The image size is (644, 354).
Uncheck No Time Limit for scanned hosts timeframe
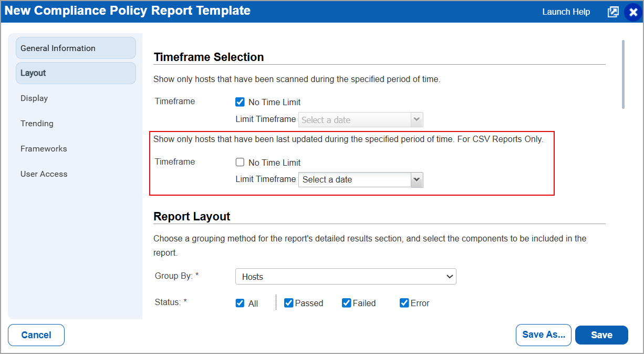click(x=240, y=102)
